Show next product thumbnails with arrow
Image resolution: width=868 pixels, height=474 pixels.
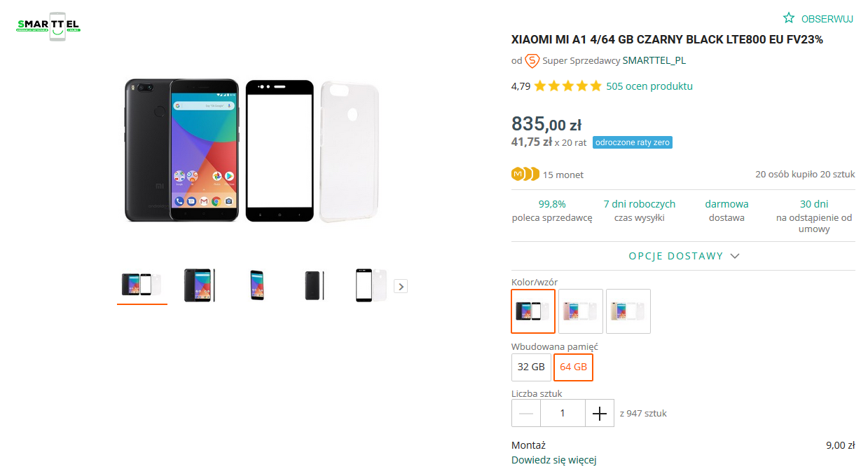click(401, 286)
